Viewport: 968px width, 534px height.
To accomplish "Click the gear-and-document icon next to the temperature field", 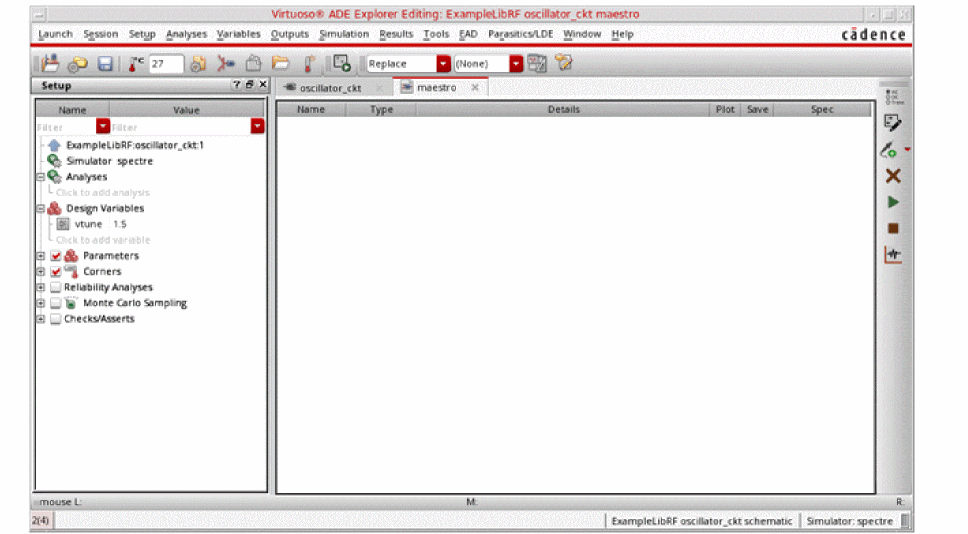I will pos(198,64).
